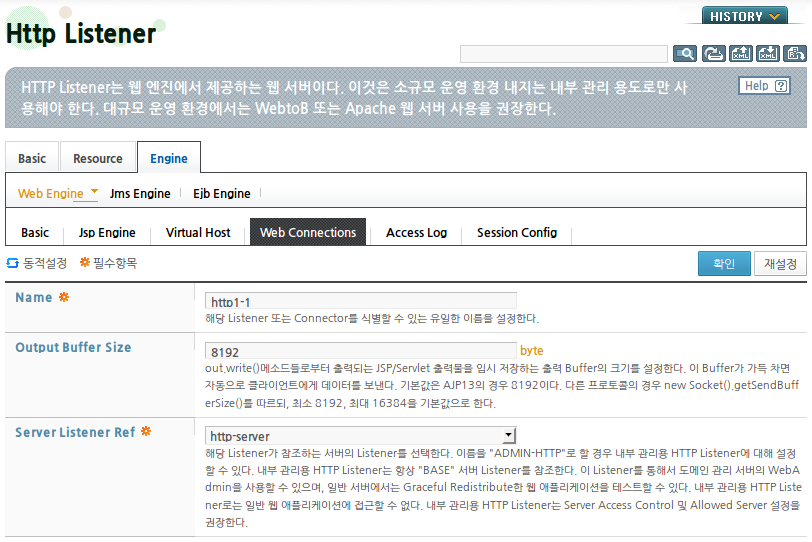Click the Name label

click(34, 297)
